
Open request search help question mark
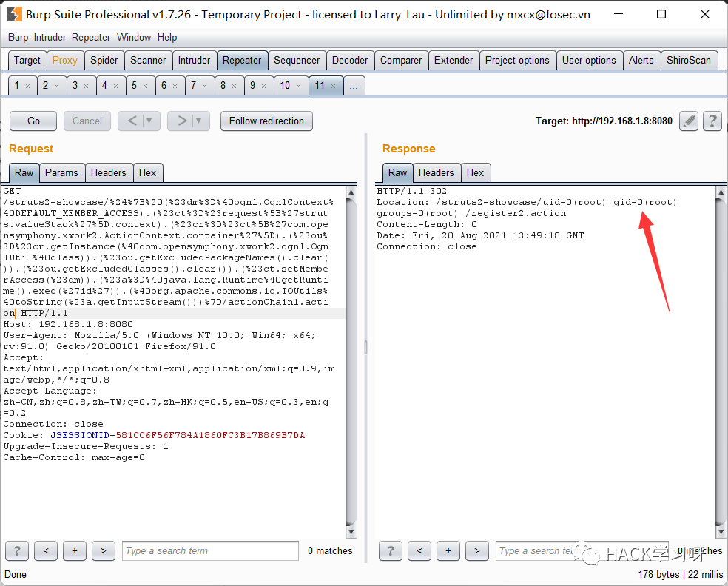point(17,550)
